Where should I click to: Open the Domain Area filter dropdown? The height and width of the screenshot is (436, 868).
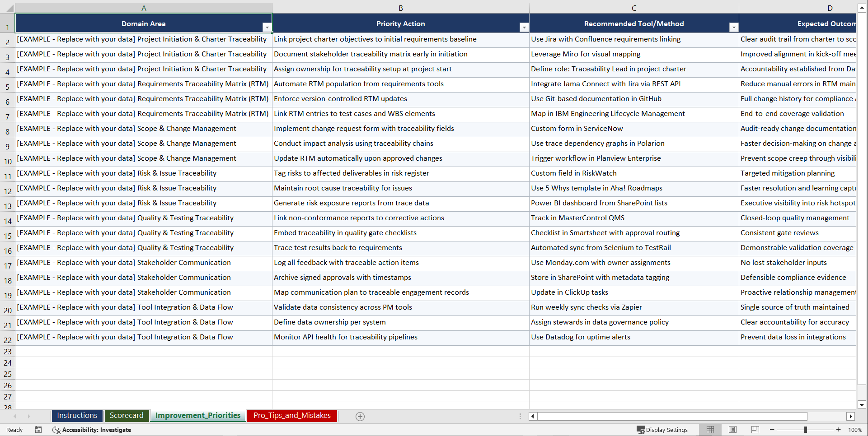click(267, 27)
